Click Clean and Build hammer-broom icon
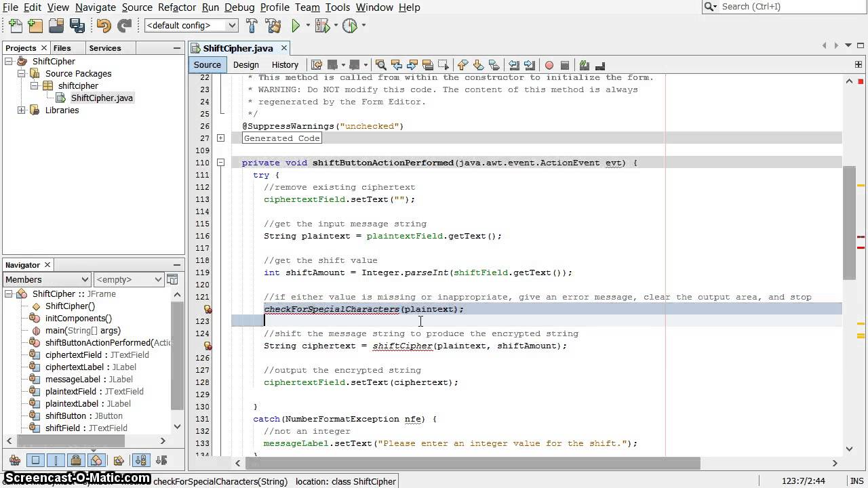The width and height of the screenshot is (868, 488). [x=273, y=26]
